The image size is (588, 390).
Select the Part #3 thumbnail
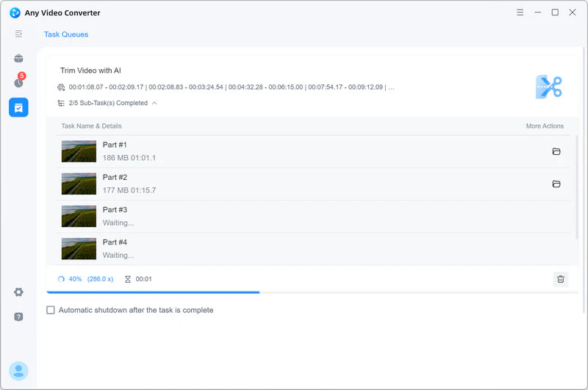[x=79, y=216]
